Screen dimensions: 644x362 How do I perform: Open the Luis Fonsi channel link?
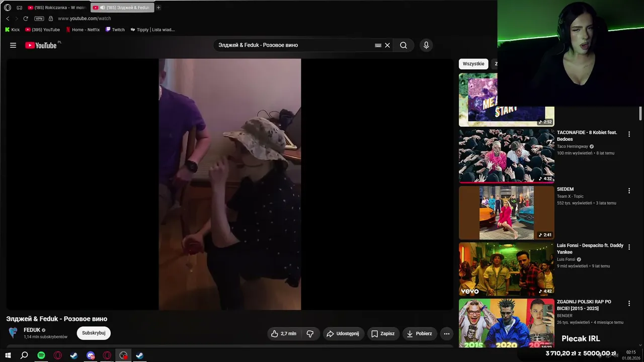click(566, 259)
